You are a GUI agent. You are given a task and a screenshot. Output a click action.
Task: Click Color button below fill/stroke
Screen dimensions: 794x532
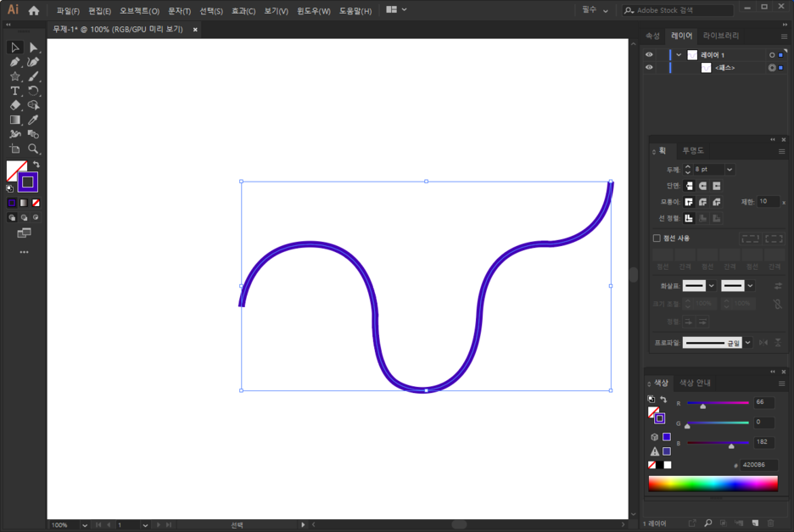coord(12,203)
